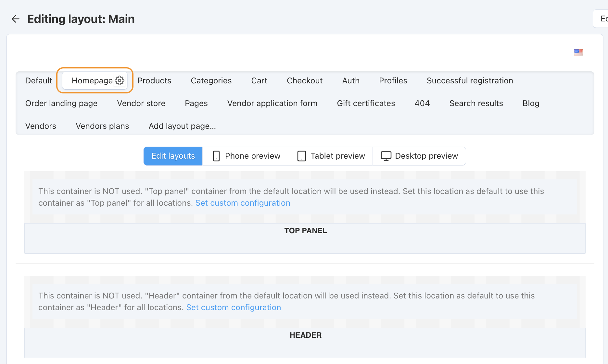The height and width of the screenshot is (364, 608).
Task: Select the Checkout tab
Action: tap(305, 80)
